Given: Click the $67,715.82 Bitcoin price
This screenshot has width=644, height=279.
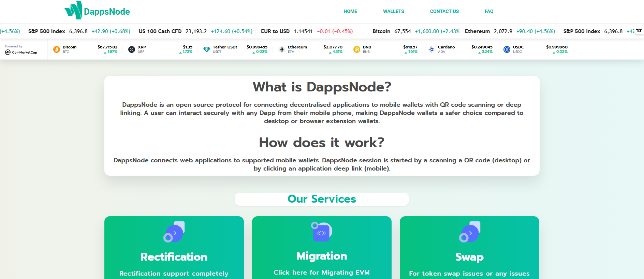Looking at the screenshot, I should click(107, 47).
